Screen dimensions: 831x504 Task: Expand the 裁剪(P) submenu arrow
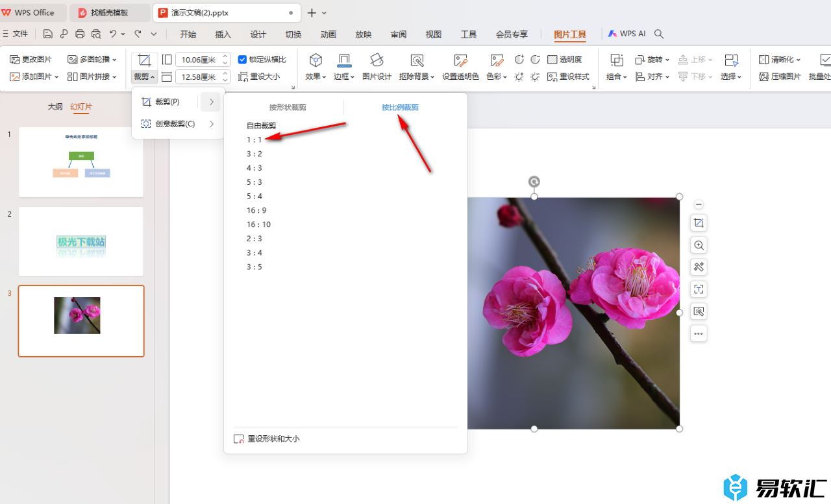[x=211, y=102]
